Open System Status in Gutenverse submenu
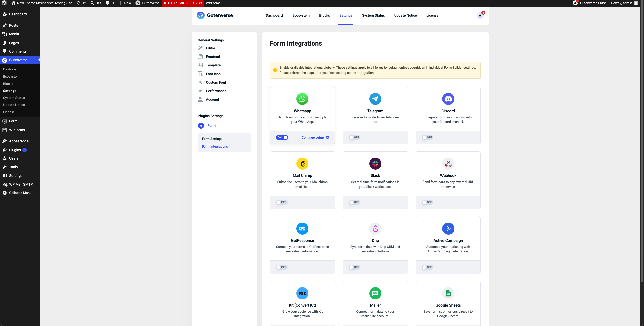The image size is (644, 326). click(14, 98)
